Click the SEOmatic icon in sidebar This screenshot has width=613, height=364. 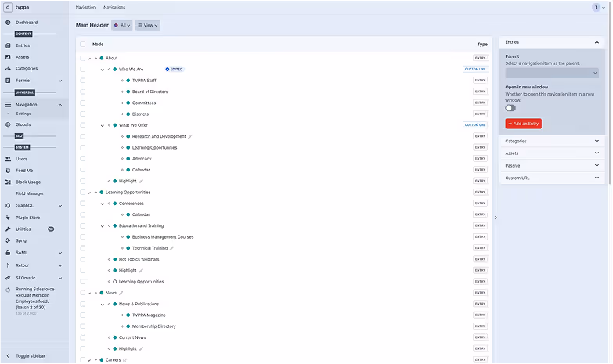pos(8,278)
